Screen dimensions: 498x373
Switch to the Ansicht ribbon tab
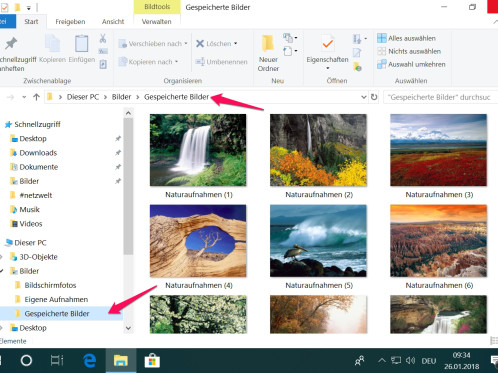pyautogui.click(x=113, y=22)
